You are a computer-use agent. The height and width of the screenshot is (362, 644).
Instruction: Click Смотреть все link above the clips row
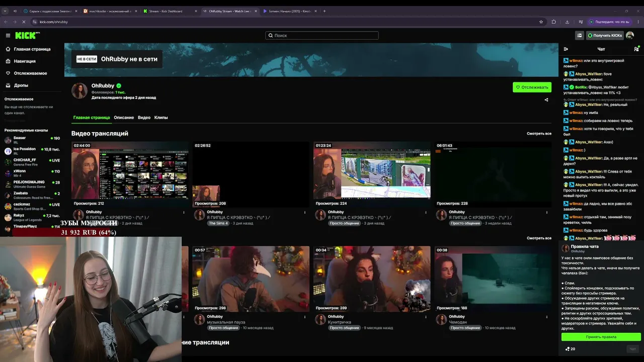click(539, 238)
